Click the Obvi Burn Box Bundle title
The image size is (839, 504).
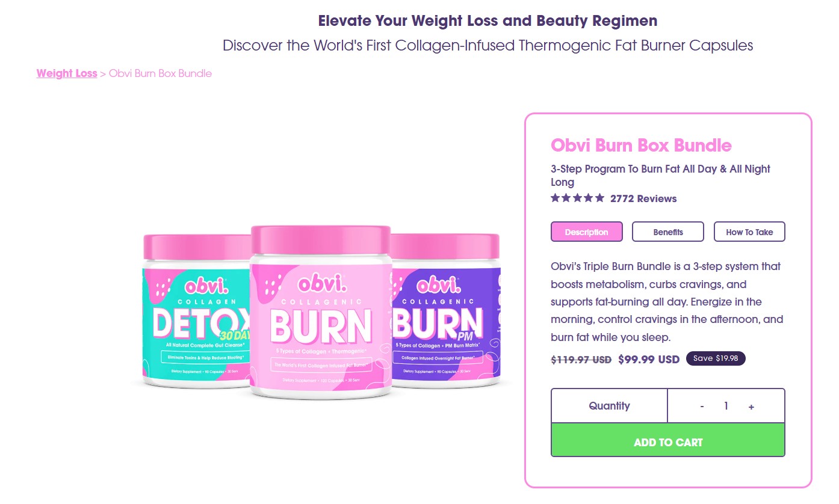click(641, 146)
